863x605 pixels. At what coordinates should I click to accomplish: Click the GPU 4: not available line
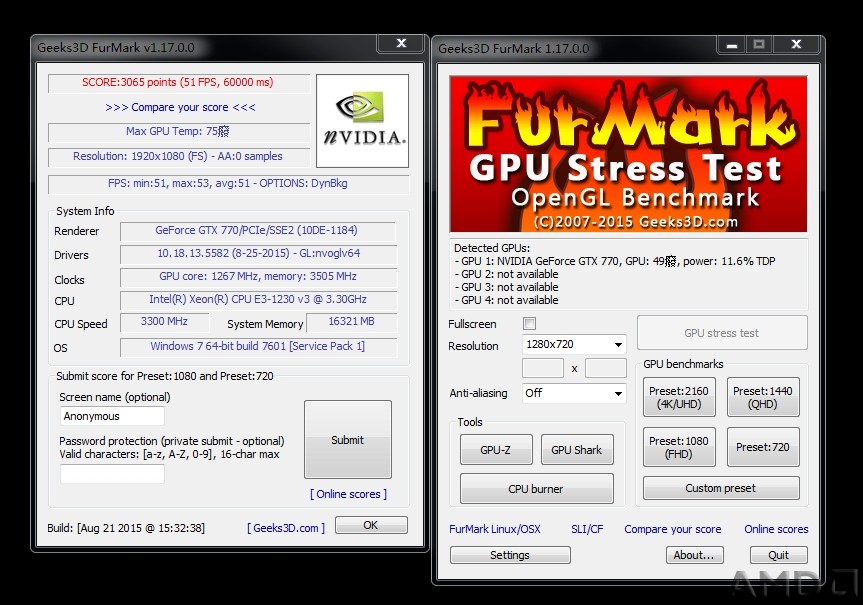[506, 300]
